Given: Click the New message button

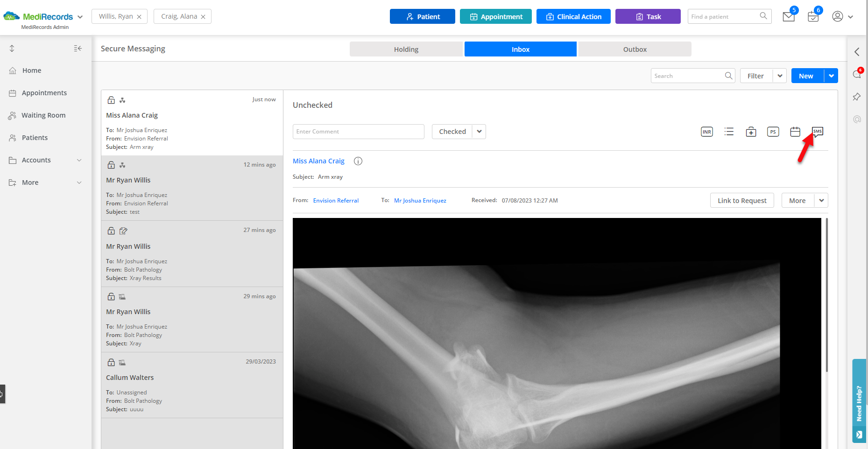Looking at the screenshot, I should click(807, 76).
